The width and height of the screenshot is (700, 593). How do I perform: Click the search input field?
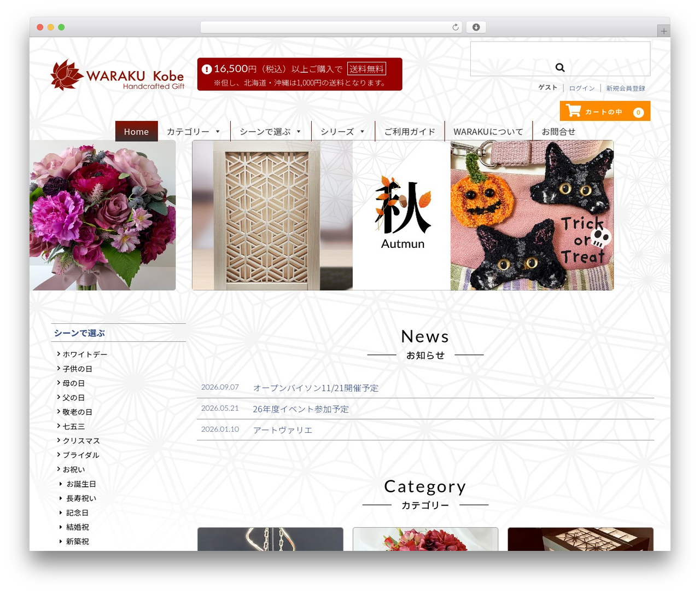[x=560, y=59]
